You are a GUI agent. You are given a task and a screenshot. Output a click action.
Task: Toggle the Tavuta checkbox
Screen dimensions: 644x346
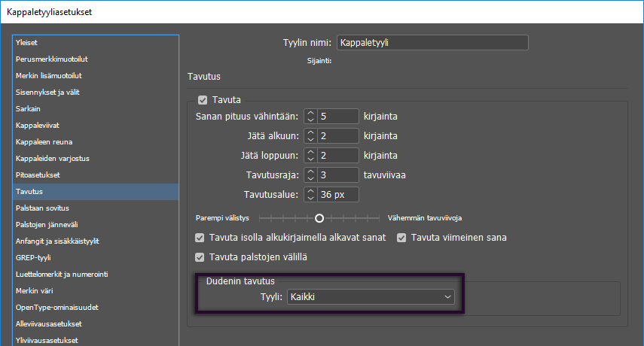[202, 99]
